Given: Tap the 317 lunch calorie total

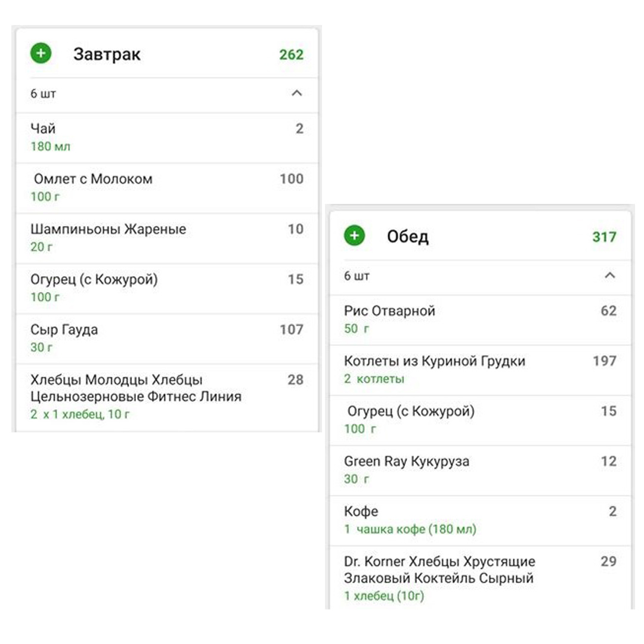Looking at the screenshot, I should tap(604, 237).
